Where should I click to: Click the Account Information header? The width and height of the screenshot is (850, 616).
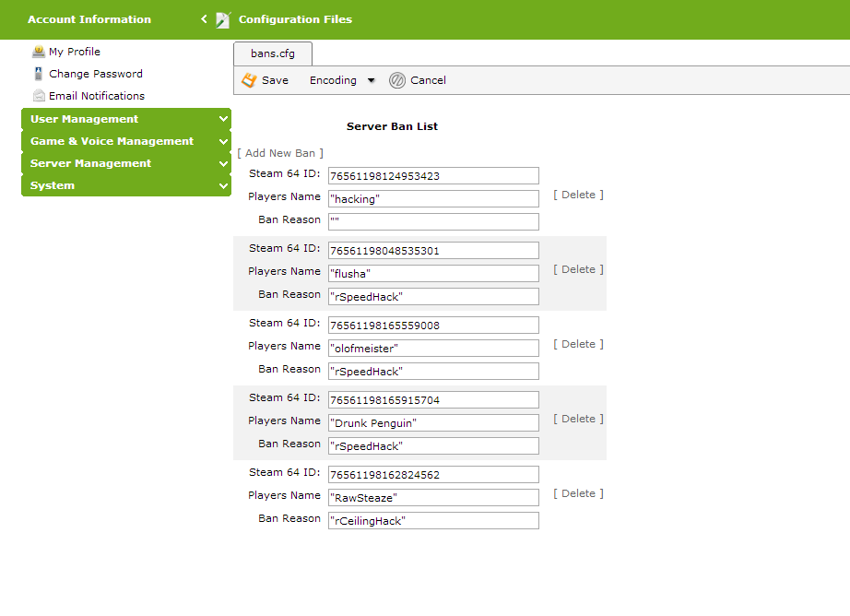89,19
